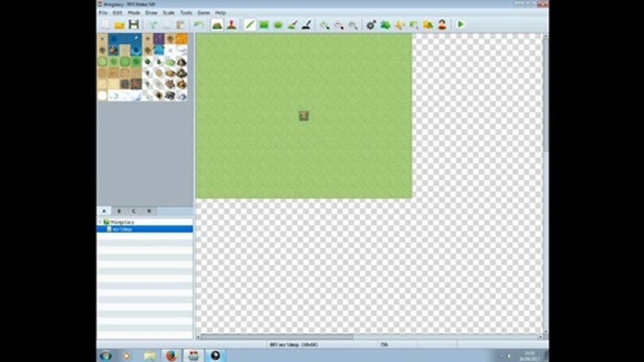This screenshot has width=644, height=362.
Task: Open the Sound Test speaker icon
Action: pyautogui.click(x=399, y=25)
